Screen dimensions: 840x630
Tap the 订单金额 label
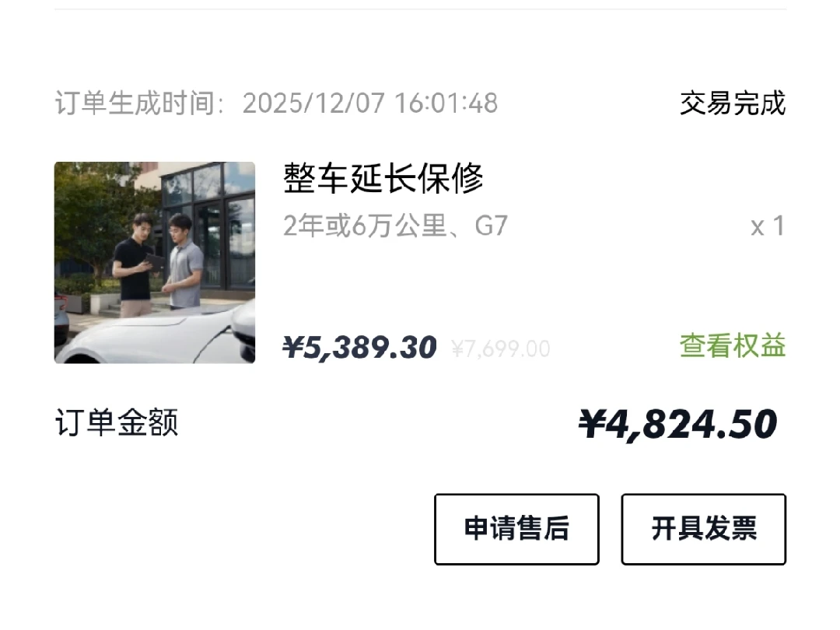(x=116, y=422)
